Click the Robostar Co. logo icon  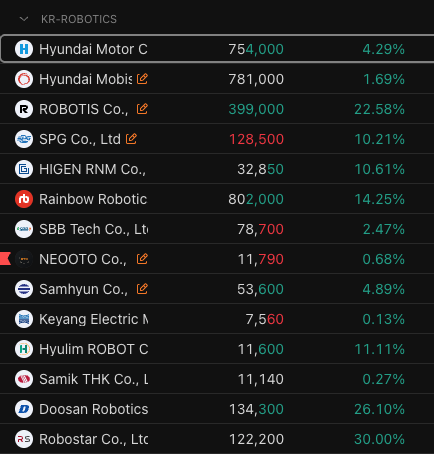click(24, 439)
